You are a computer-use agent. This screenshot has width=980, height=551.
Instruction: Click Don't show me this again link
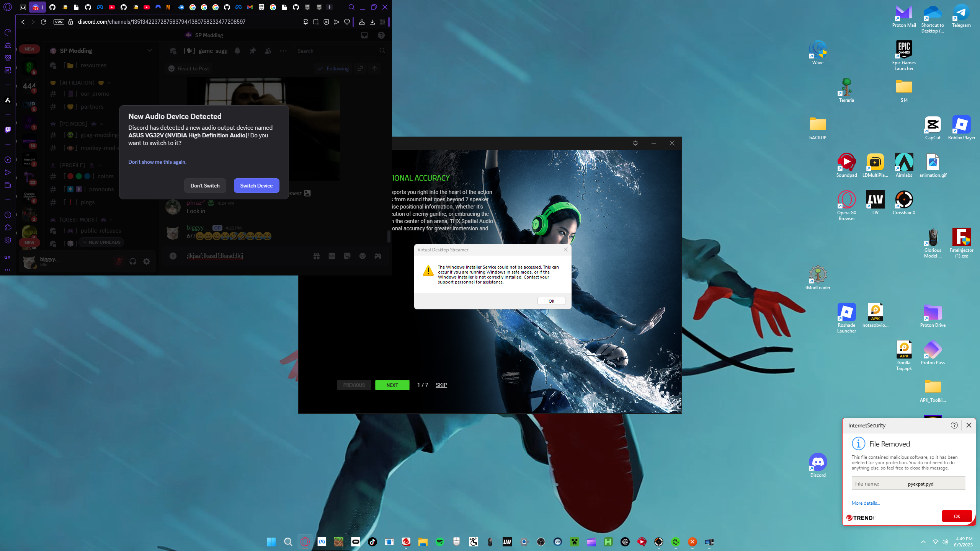pos(157,162)
